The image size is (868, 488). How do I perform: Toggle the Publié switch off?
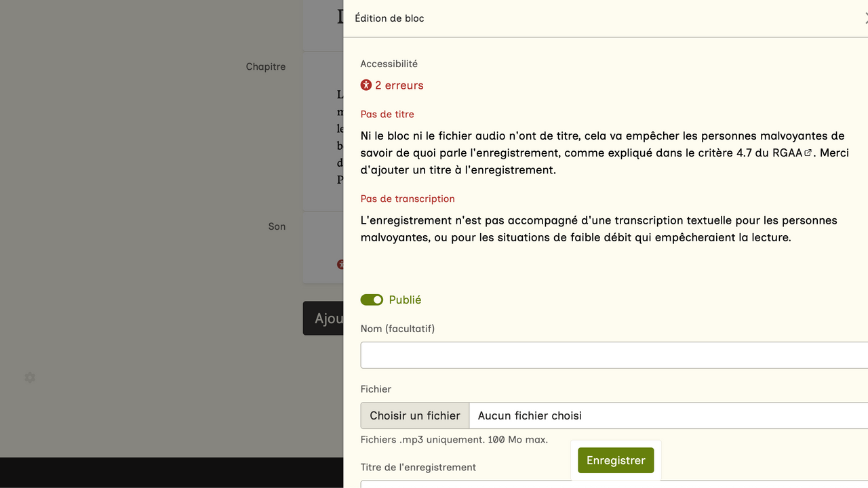(x=372, y=300)
